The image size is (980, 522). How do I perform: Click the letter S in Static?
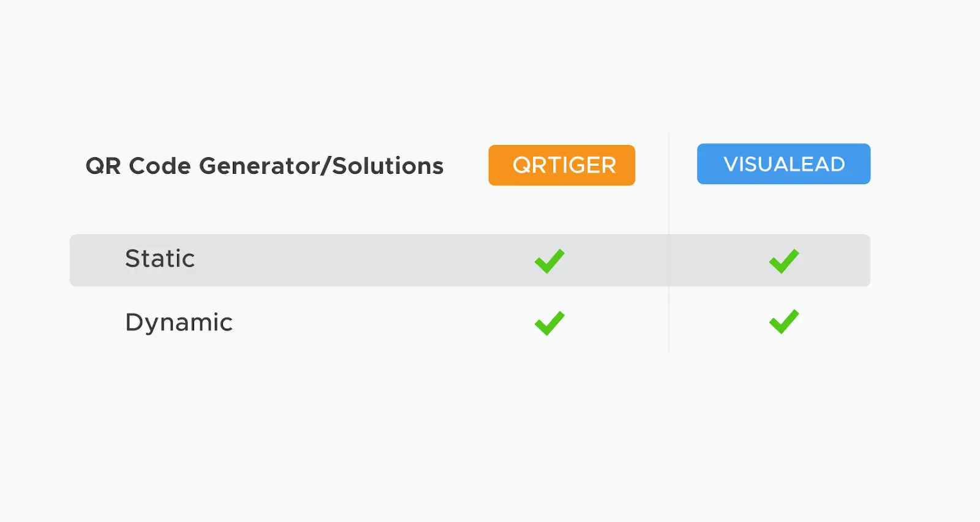(132, 259)
